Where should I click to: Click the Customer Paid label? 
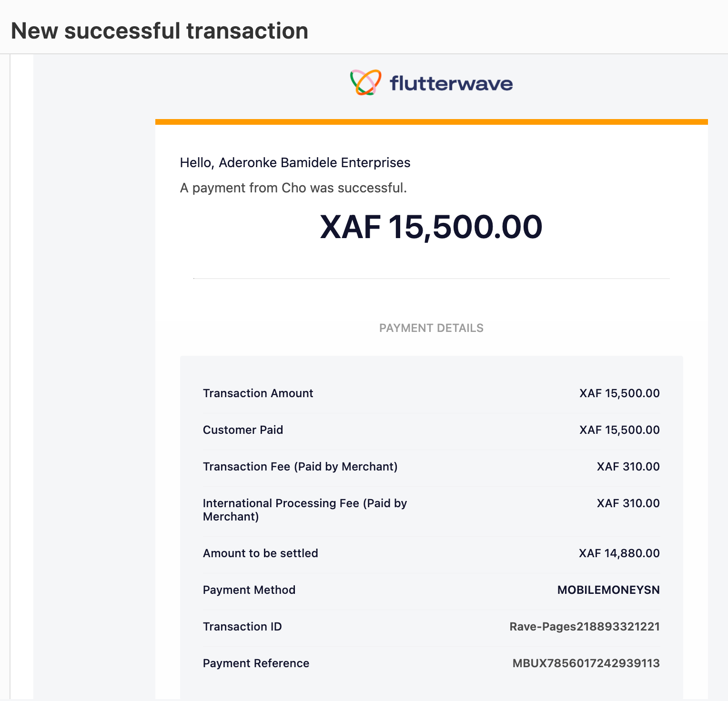pos(243,430)
